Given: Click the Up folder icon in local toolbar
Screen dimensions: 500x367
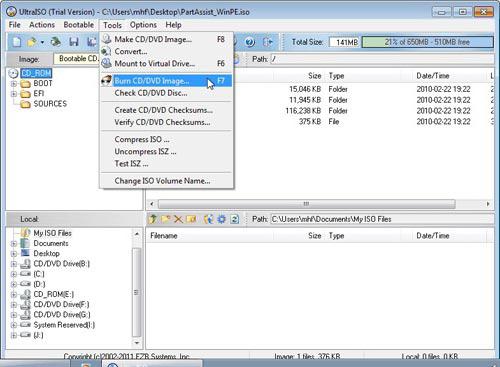Looking at the screenshot, I should (153, 219).
